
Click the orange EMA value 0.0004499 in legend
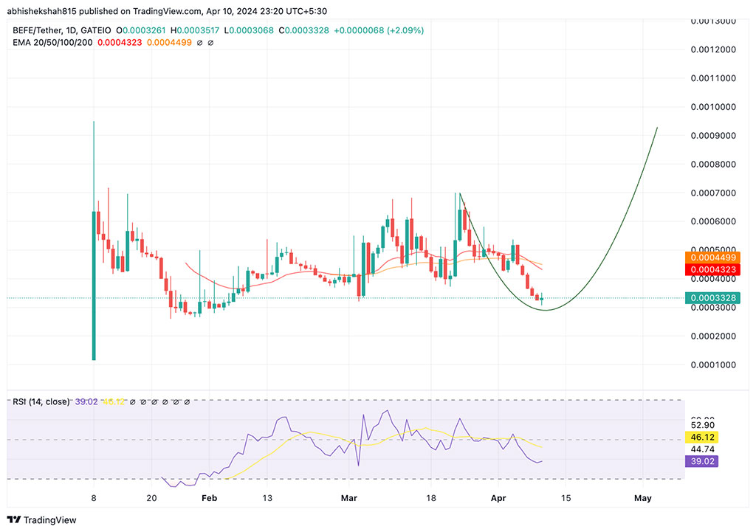tap(169, 42)
